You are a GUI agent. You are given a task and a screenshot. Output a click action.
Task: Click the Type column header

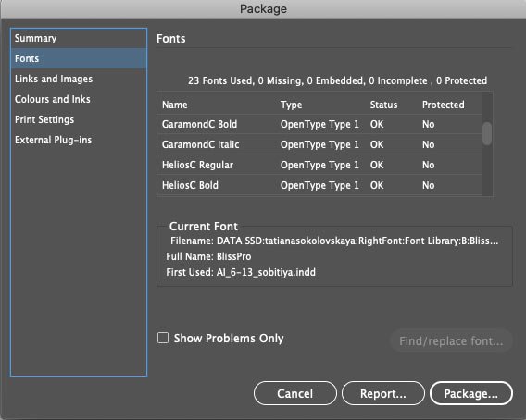pos(291,105)
